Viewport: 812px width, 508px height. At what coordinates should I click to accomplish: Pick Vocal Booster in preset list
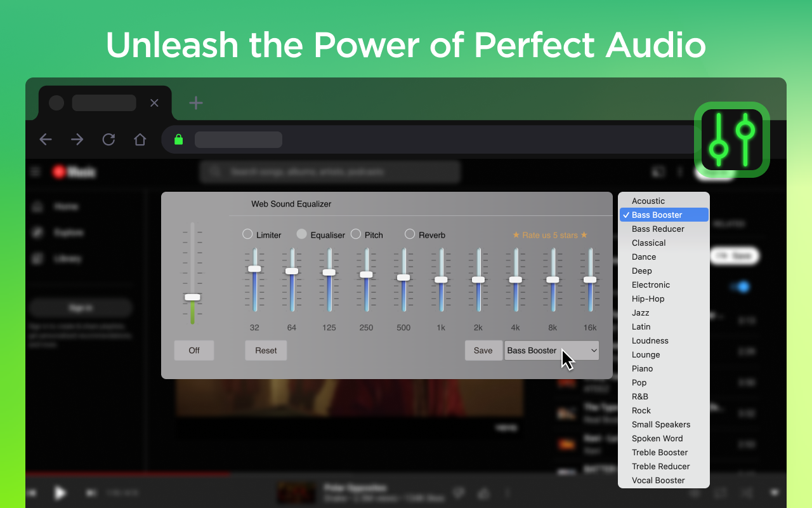[x=658, y=481]
